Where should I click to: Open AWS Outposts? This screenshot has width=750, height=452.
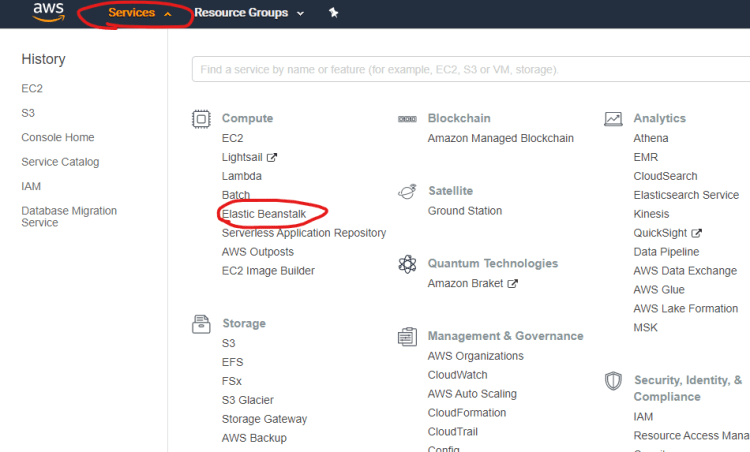[258, 252]
